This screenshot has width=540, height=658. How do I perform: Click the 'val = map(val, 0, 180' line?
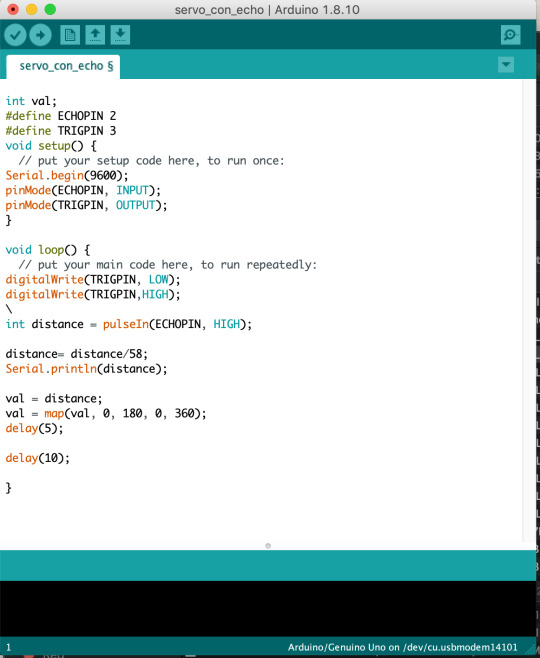click(106, 414)
